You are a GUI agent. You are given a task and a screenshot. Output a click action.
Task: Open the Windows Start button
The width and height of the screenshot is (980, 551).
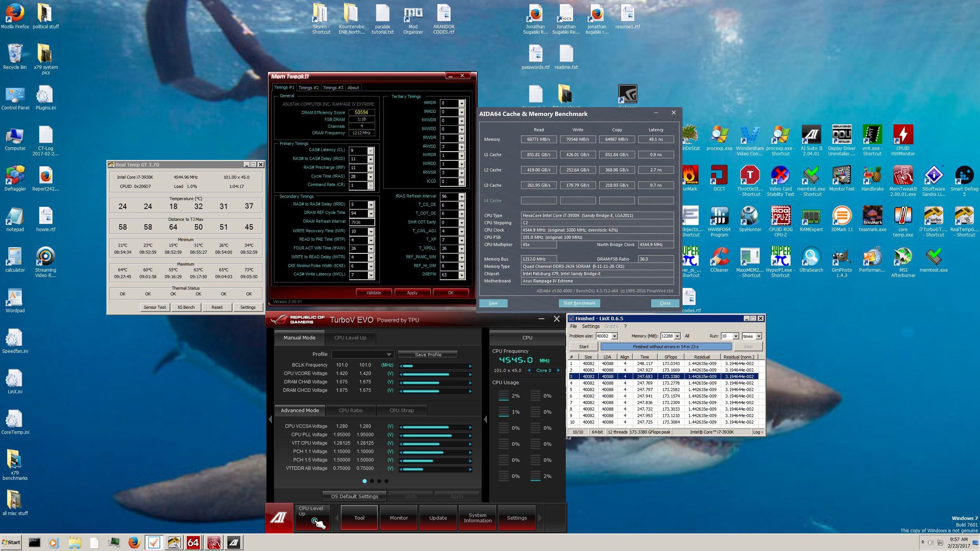click(x=11, y=542)
